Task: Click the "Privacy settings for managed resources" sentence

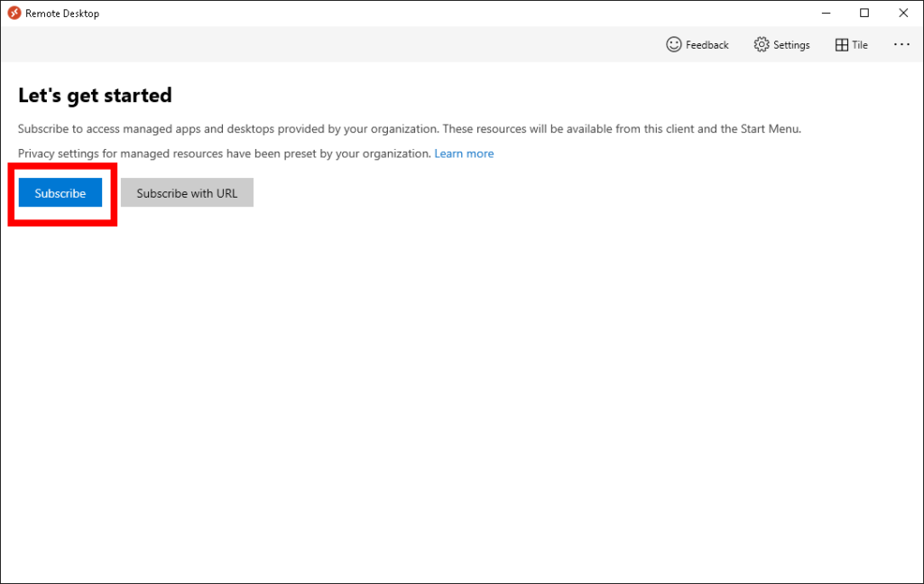Action: [225, 153]
